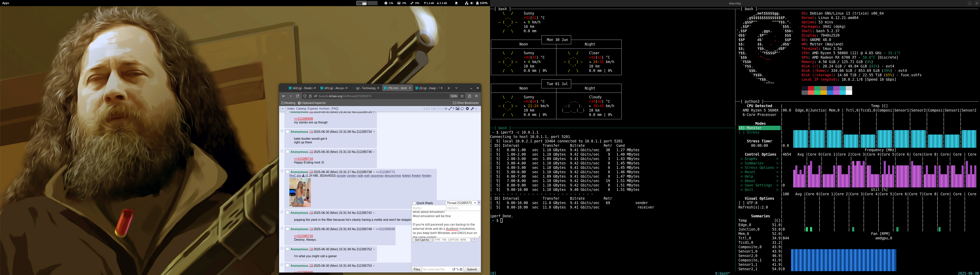The height and width of the screenshot is (275, 980).
Task: Reload the 4chan thread page
Action: click(x=297, y=96)
